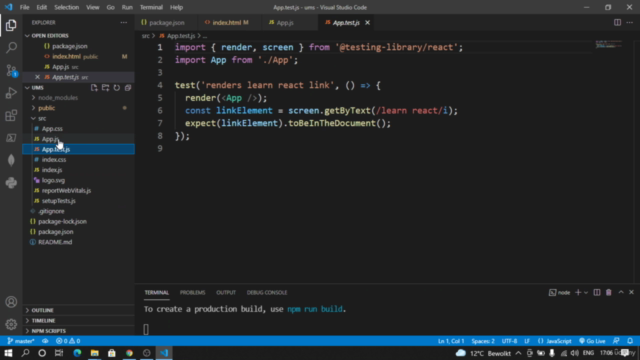Screen dimensions: 640x360
Task: Click the code minimap
Action: [608, 44]
